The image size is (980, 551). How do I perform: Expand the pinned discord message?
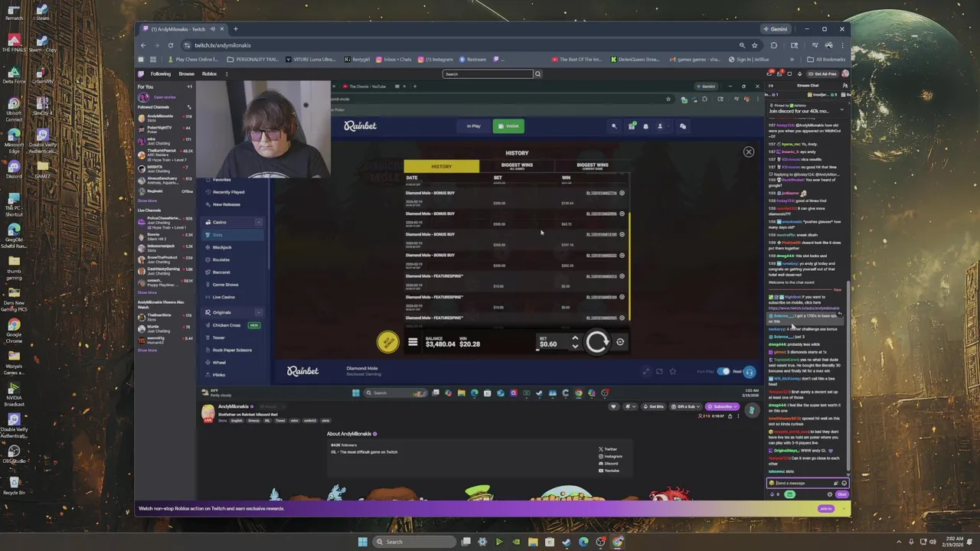[x=841, y=111]
